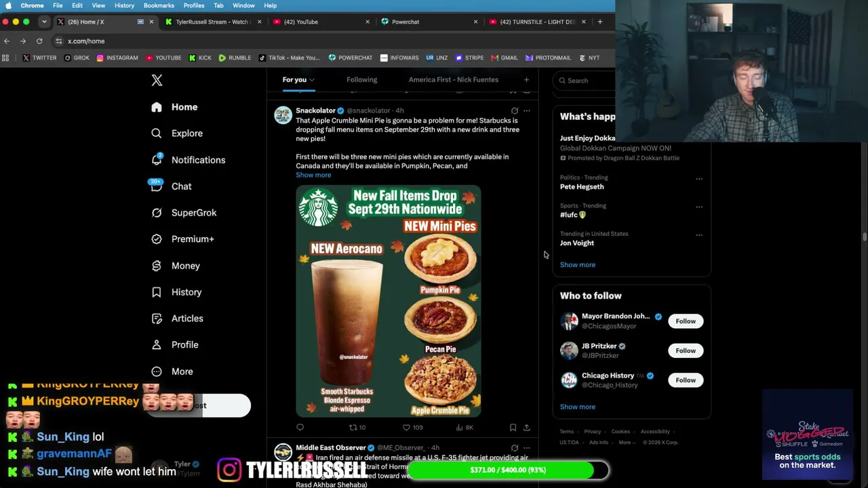The width and height of the screenshot is (868, 488).
Task: Click the x.com/home address bar
Action: 332,41
